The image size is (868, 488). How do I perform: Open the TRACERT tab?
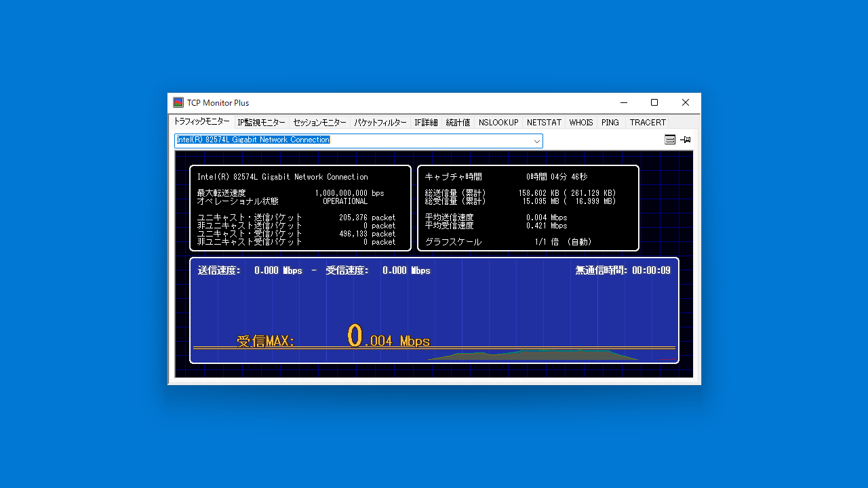point(648,123)
